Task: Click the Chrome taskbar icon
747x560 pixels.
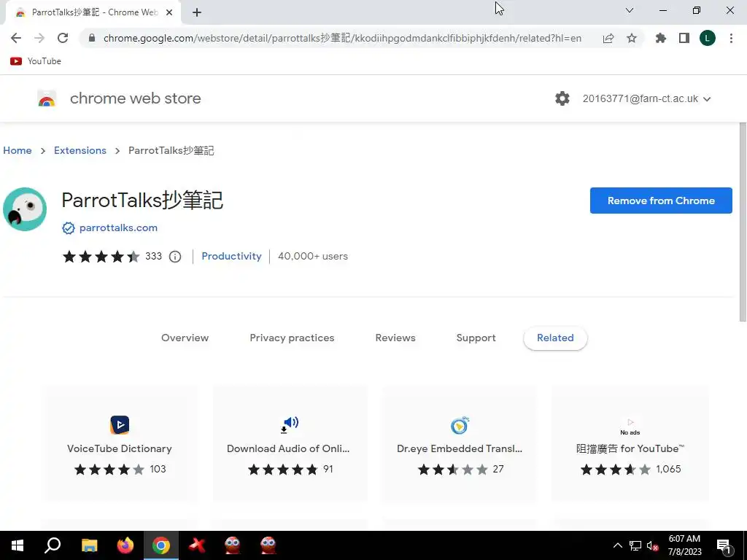Action: (161, 545)
